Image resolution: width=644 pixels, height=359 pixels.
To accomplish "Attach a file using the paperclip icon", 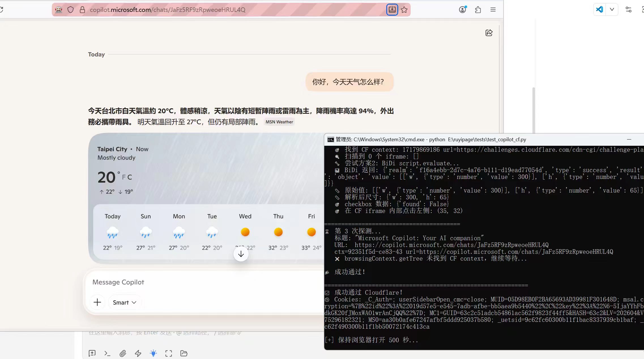I will click(x=123, y=353).
